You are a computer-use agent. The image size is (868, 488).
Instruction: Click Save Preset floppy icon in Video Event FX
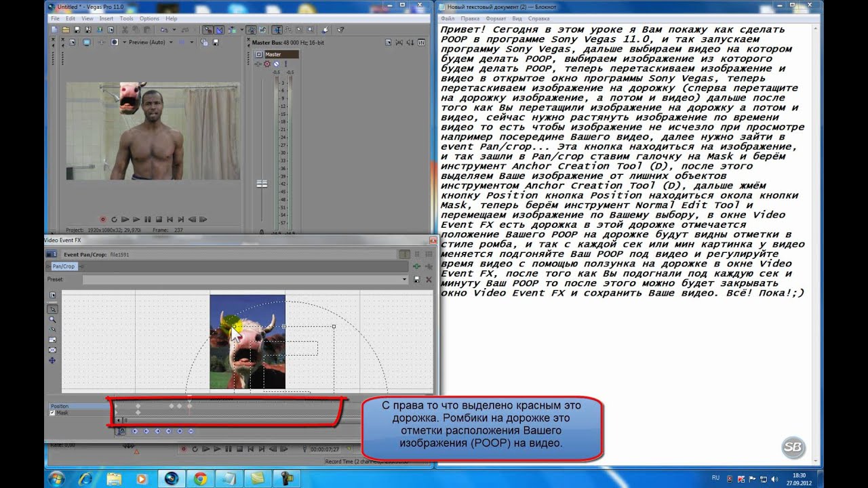(x=416, y=279)
